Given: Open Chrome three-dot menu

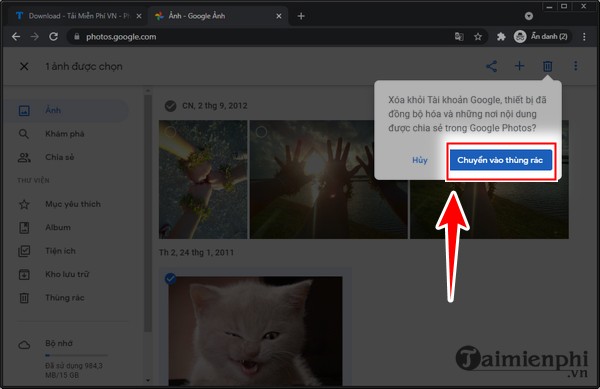Looking at the screenshot, I should [x=584, y=37].
